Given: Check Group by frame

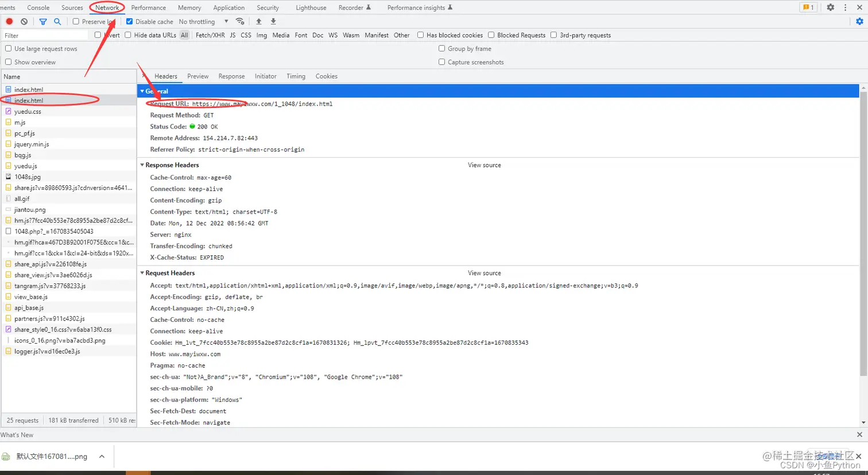Looking at the screenshot, I should tap(441, 49).
